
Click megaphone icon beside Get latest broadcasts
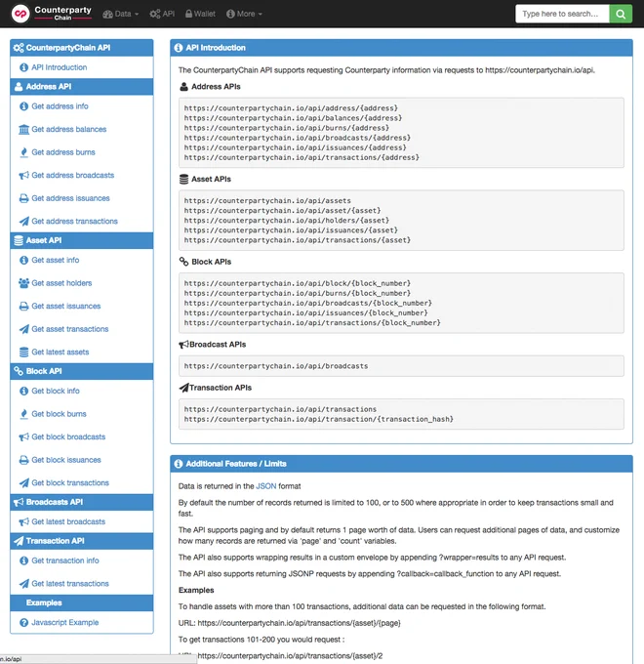pos(24,521)
